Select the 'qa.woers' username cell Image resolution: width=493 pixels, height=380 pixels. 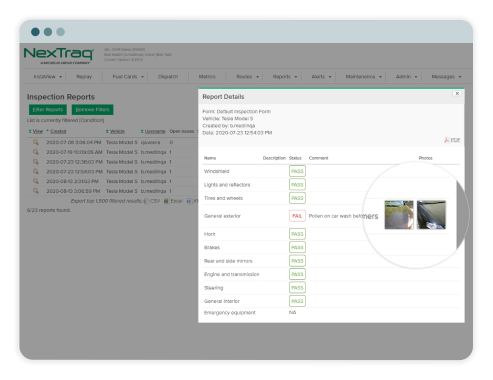[150, 142]
